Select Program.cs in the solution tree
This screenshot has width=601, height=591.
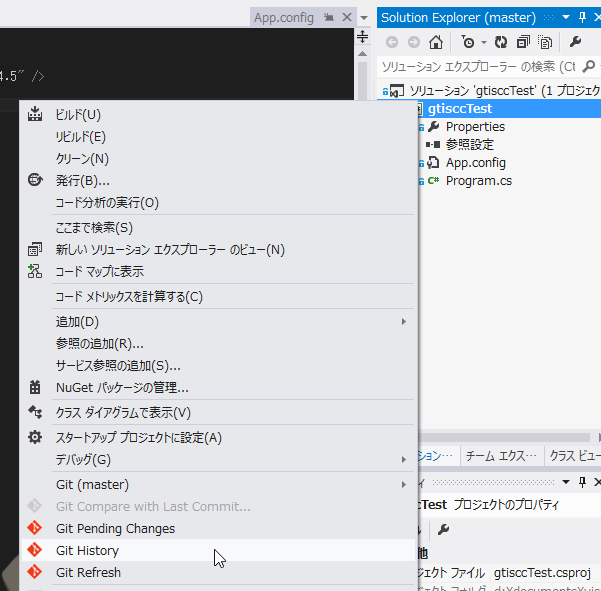pyautogui.click(x=479, y=181)
